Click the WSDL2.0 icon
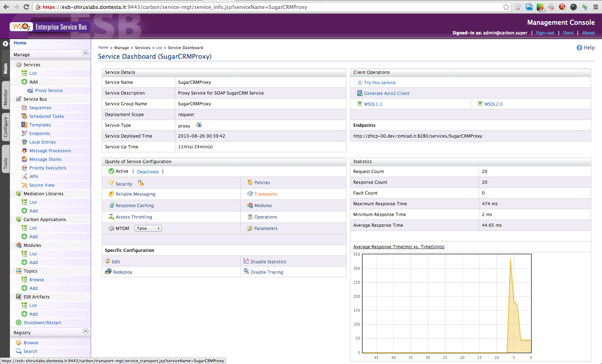 (x=480, y=104)
